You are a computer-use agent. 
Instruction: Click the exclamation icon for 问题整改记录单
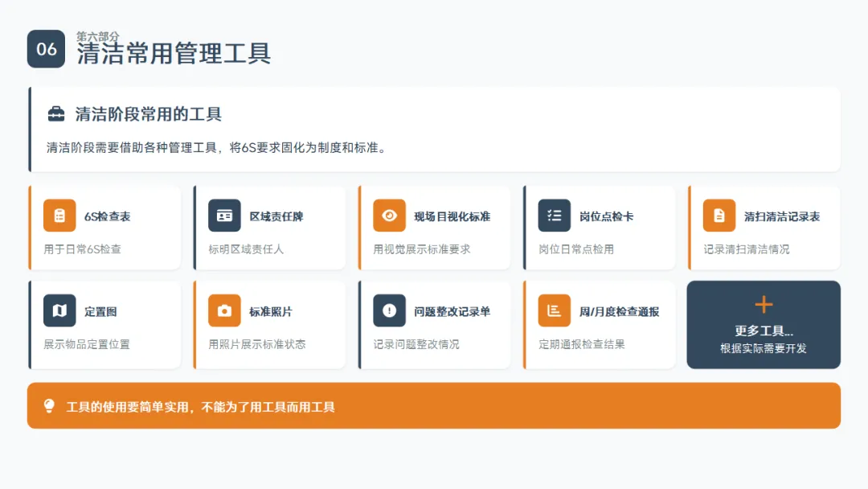[x=389, y=310]
